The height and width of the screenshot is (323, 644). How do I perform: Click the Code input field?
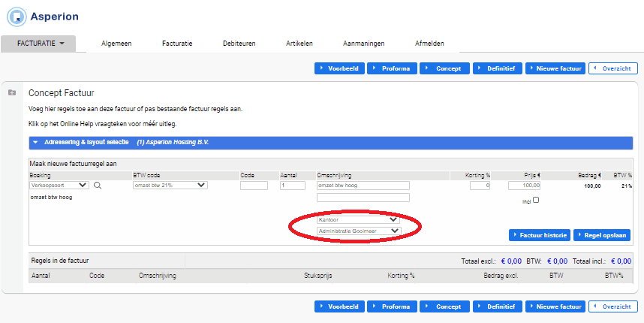254,186
